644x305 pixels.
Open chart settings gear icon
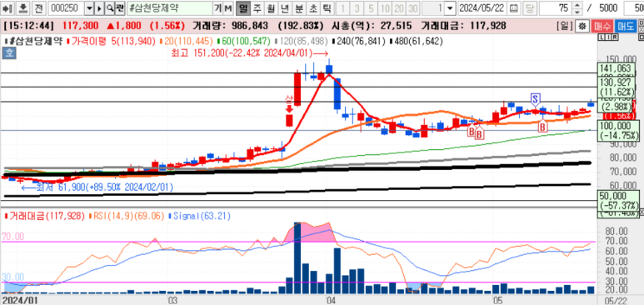click(582, 26)
